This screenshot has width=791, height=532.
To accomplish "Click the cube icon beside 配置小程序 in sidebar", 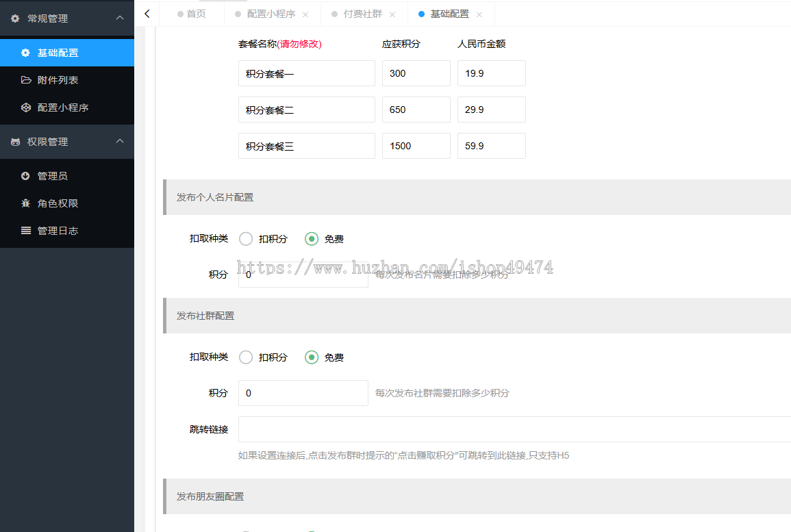I will [26, 107].
